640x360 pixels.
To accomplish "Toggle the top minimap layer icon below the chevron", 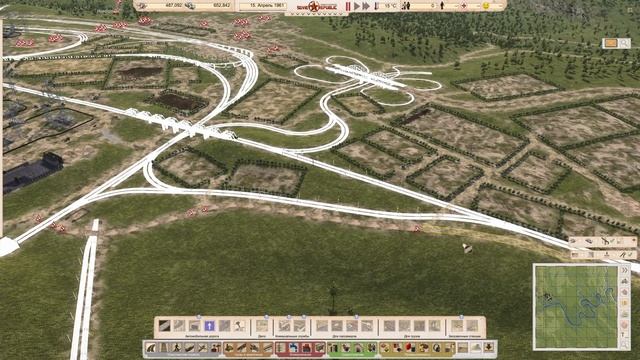I will [625, 281].
